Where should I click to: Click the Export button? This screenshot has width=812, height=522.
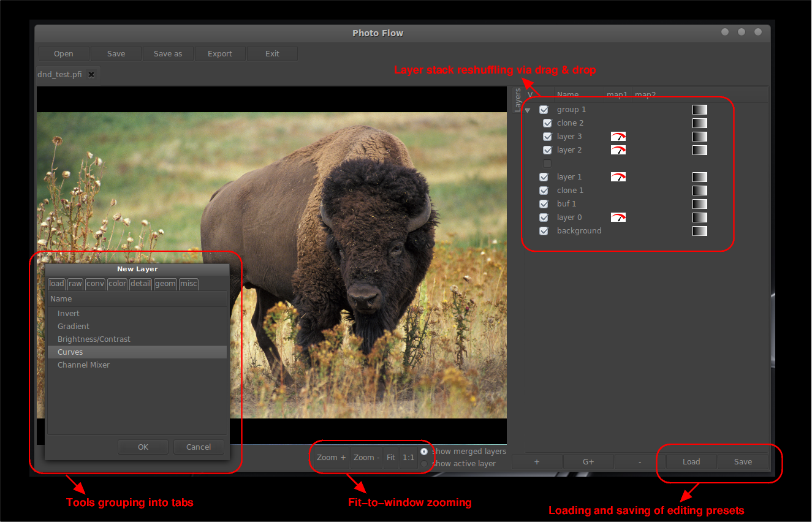point(220,54)
